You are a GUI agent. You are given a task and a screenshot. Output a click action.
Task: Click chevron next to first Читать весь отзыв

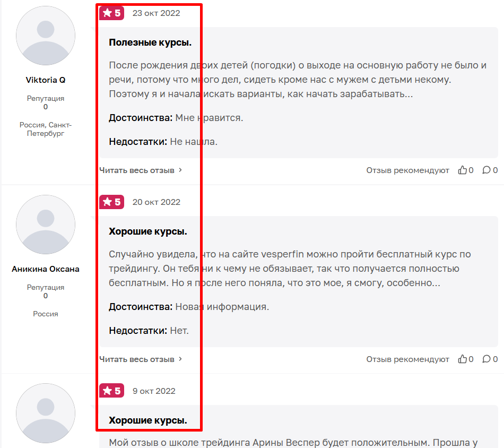(x=180, y=170)
